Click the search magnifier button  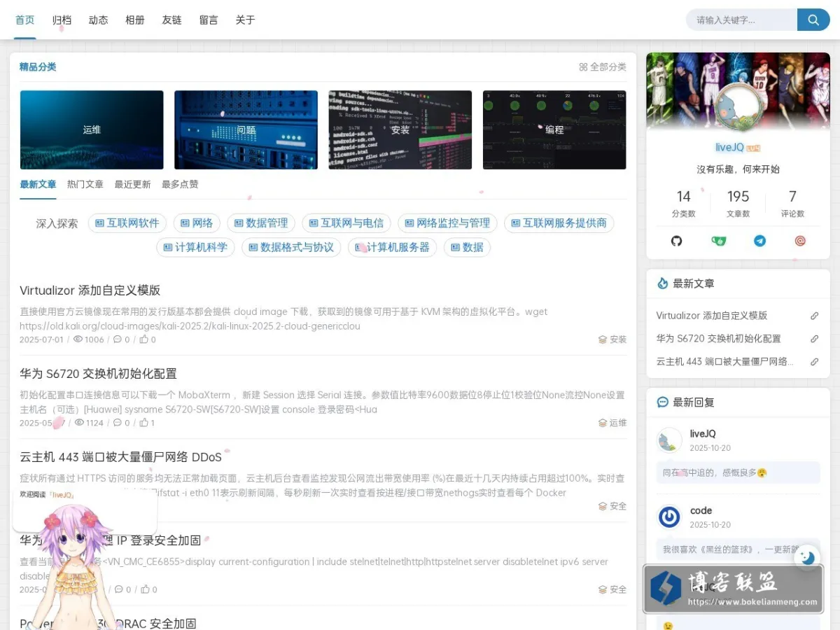(813, 20)
